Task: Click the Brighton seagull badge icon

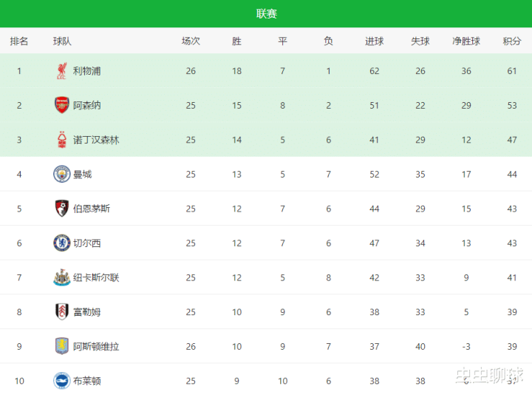Action: click(x=62, y=380)
